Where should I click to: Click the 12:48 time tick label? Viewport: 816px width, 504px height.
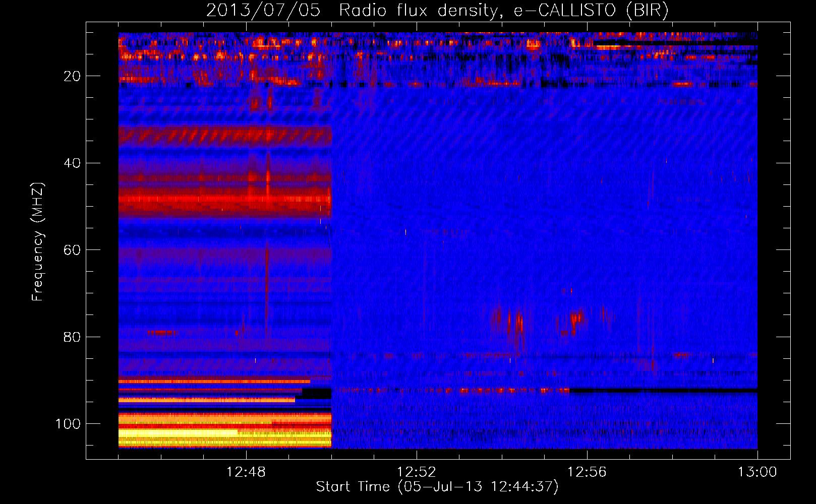(x=246, y=472)
